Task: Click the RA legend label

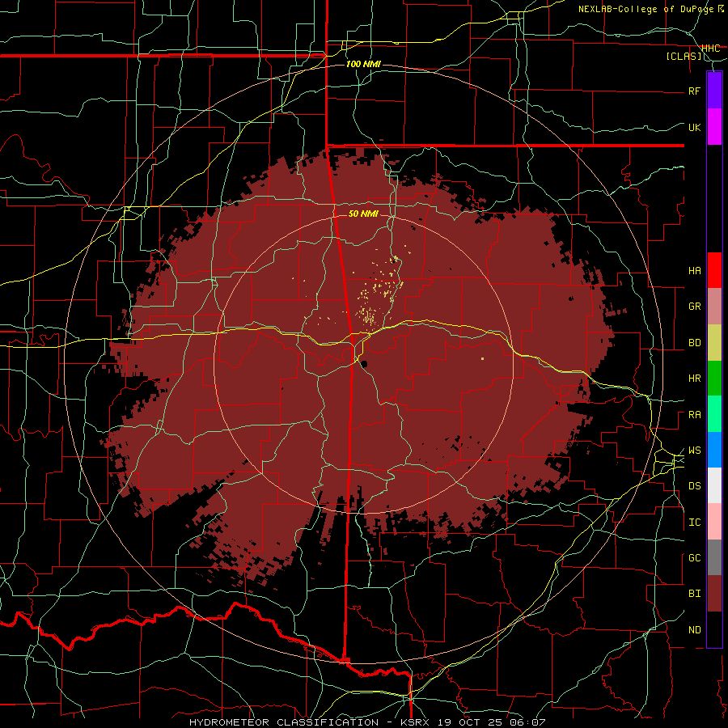Action: tap(695, 415)
